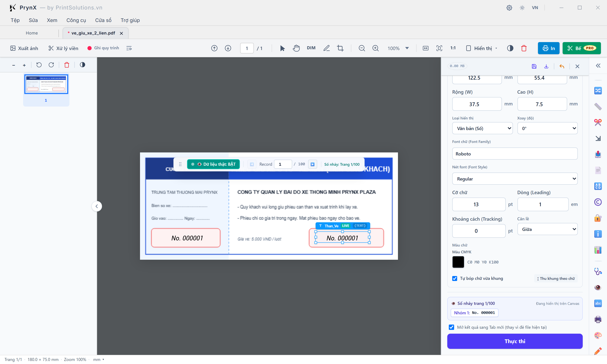Start Ghi quy trình recording

[x=103, y=48]
